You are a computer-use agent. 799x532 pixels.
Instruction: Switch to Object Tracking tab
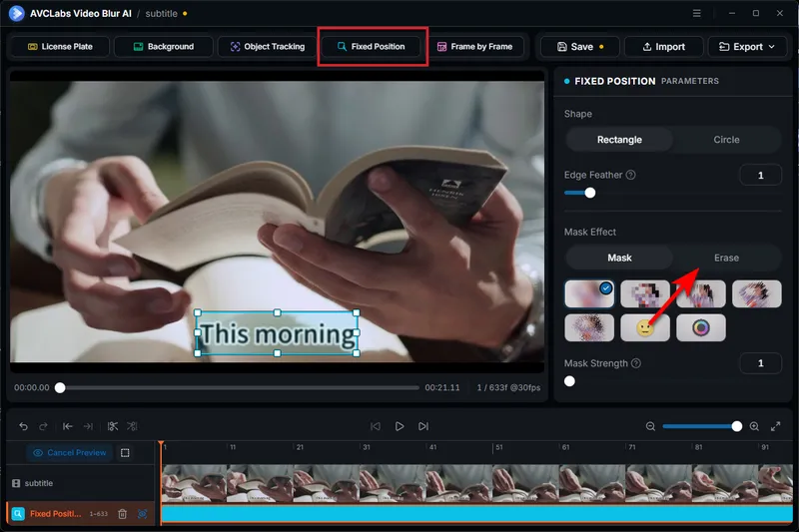tap(267, 46)
